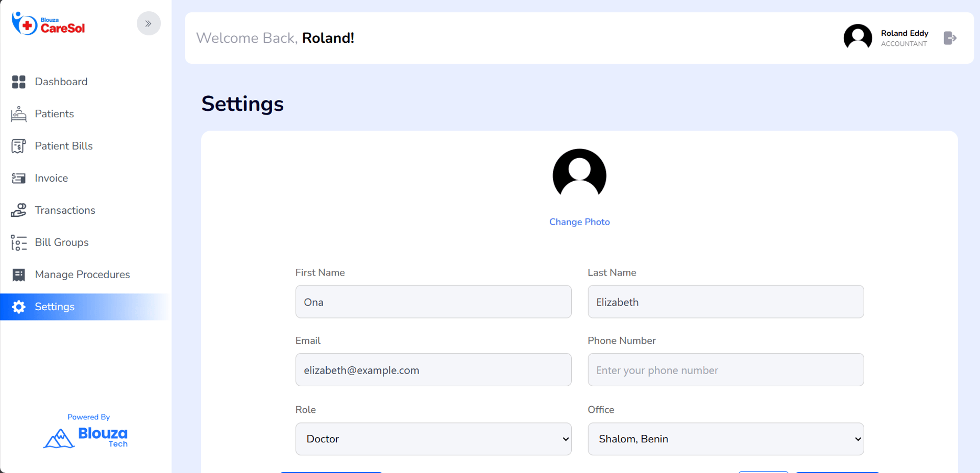
Task: Go to Manage Procedures page
Action: click(x=82, y=275)
